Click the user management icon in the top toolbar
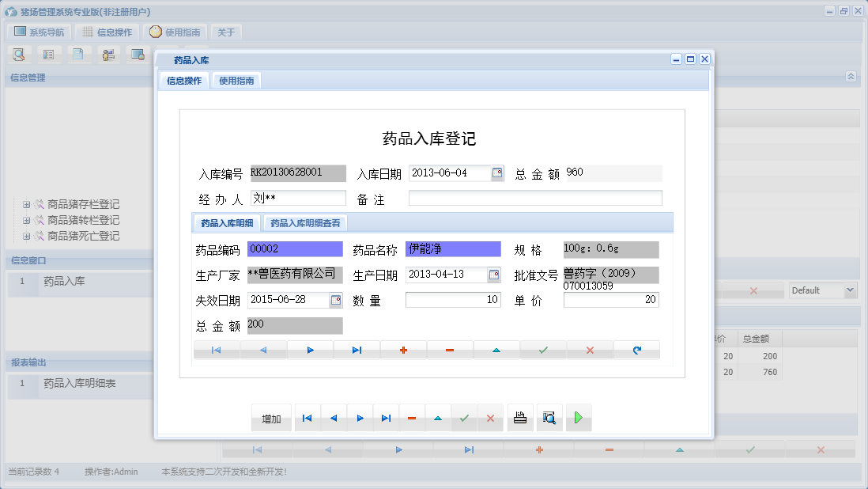The width and height of the screenshot is (868, 489). pos(108,54)
